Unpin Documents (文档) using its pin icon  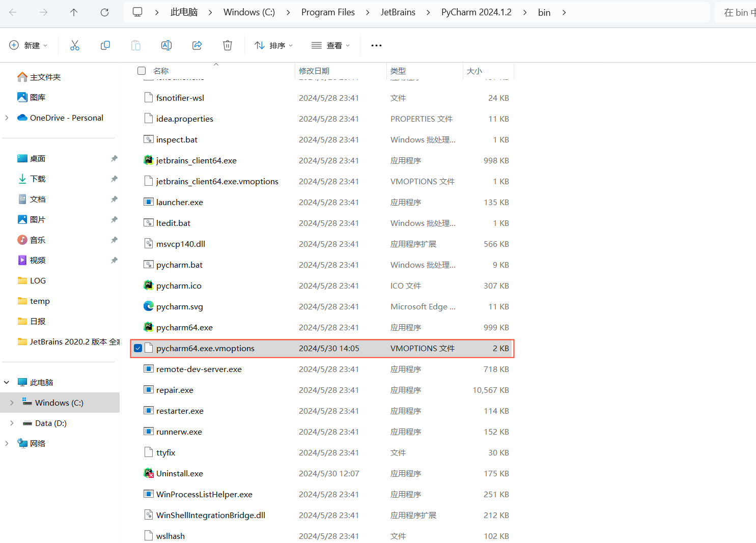(x=114, y=199)
